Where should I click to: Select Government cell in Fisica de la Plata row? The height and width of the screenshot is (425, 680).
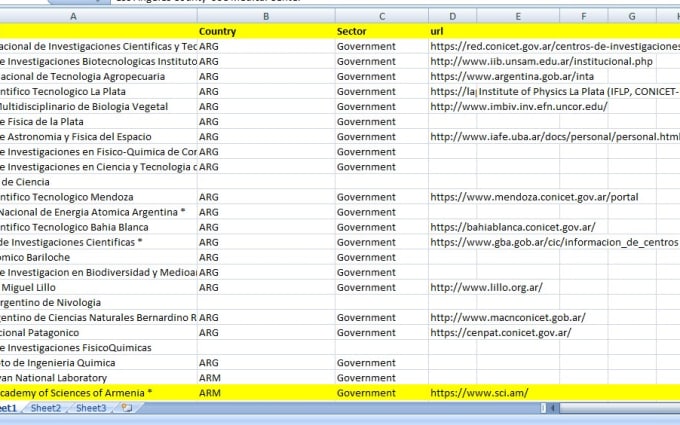coord(382,121)
